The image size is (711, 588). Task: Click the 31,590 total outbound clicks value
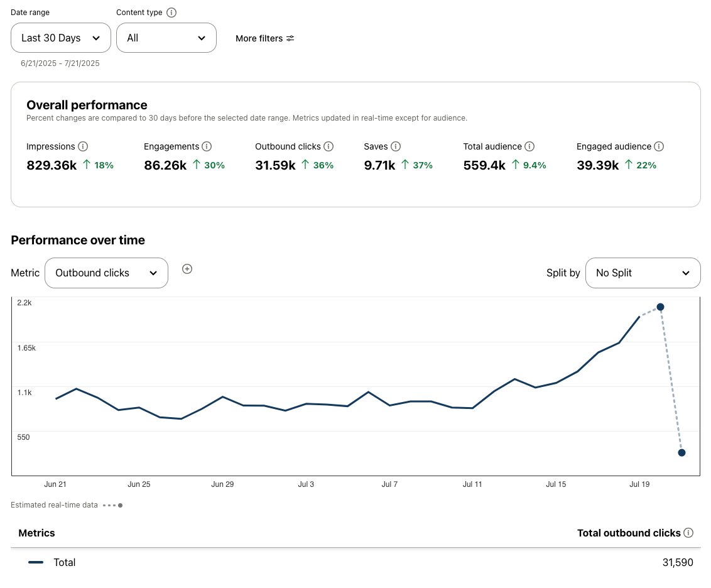(678, 562)
